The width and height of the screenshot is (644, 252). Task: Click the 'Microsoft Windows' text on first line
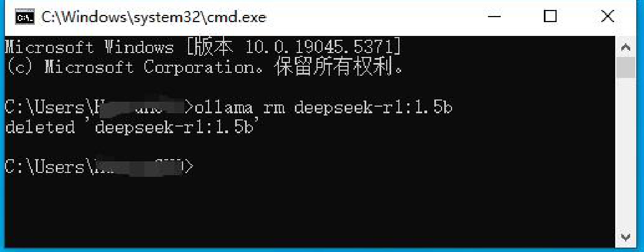[89, 47]
